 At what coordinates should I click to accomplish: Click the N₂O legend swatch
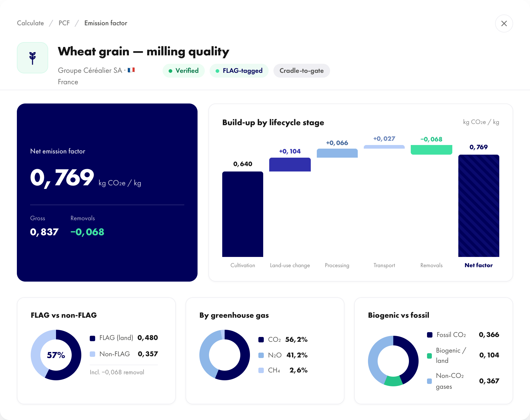(x=261, y=355)
